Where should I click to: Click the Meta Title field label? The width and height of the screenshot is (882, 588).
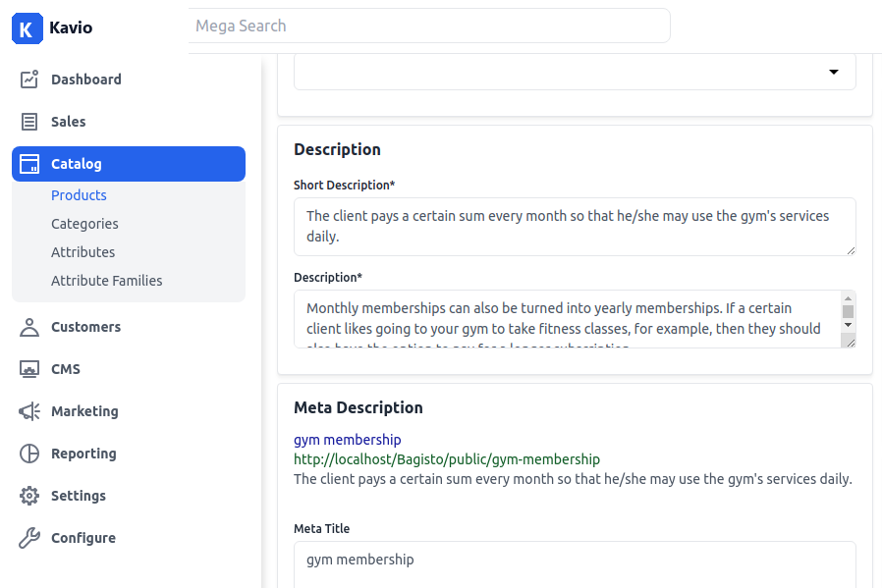click(322, 528)
